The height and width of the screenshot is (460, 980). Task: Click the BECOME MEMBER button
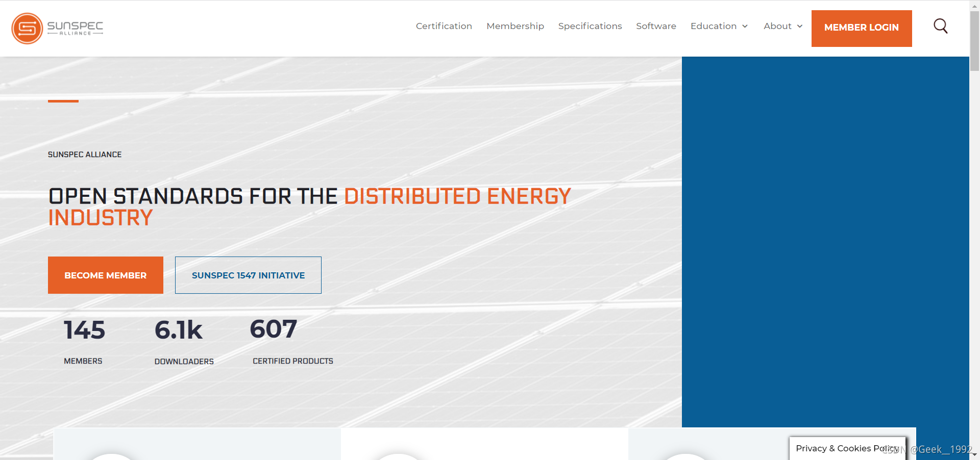106,275
